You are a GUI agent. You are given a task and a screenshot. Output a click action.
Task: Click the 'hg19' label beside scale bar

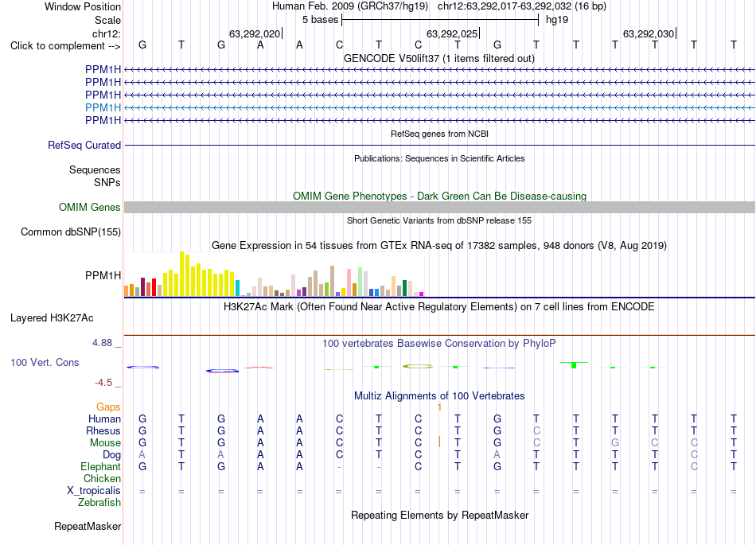(x=557, y=20)
